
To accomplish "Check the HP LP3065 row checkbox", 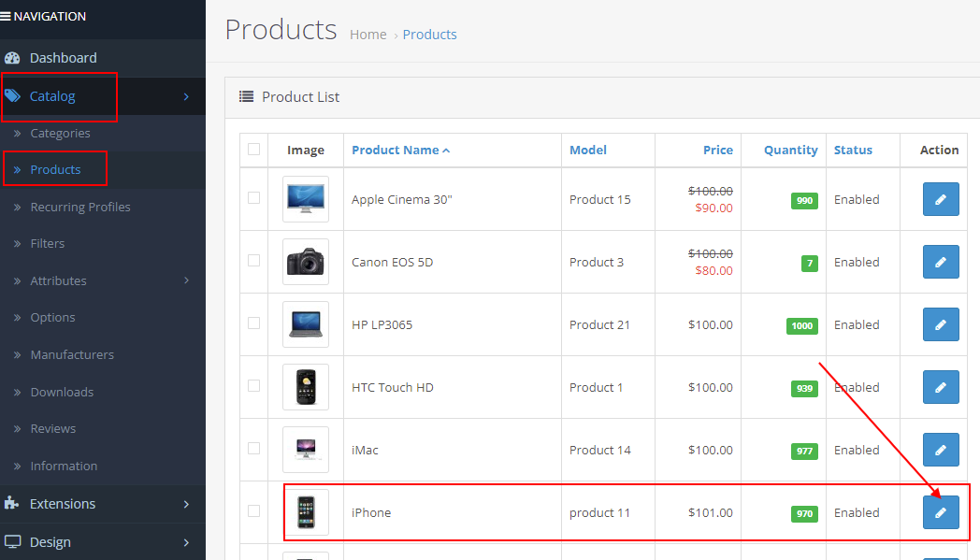I will coord(253,323).
